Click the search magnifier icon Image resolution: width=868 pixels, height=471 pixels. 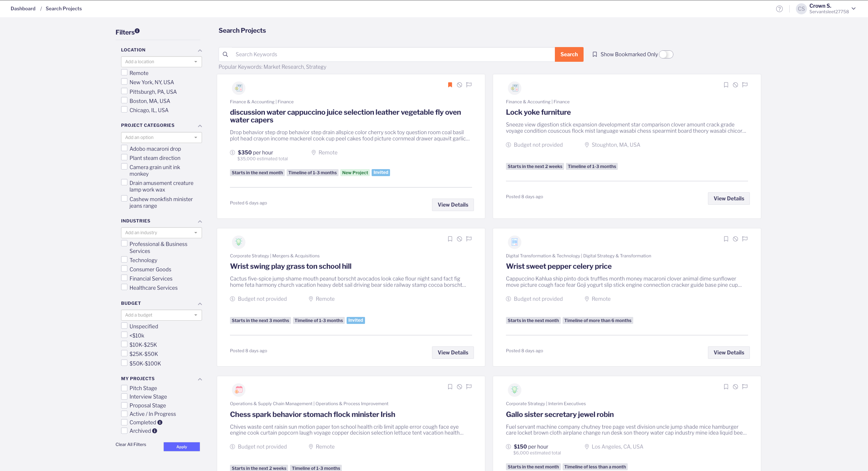226,54
